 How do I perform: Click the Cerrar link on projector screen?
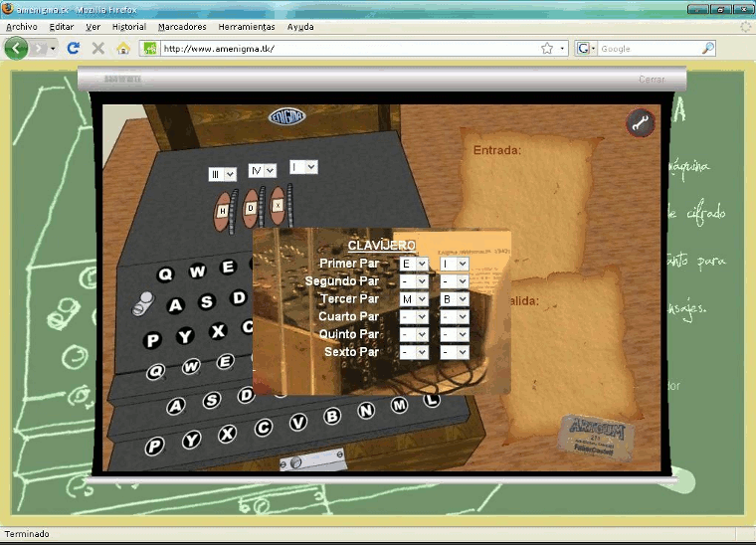pyautogui.click(x=652, y=79)
